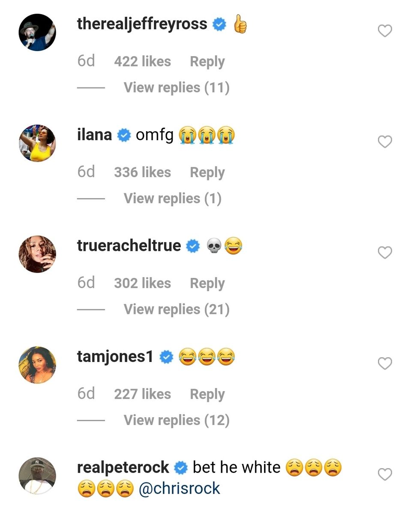Like therealjeffreyross's comment with the heart

385,31
